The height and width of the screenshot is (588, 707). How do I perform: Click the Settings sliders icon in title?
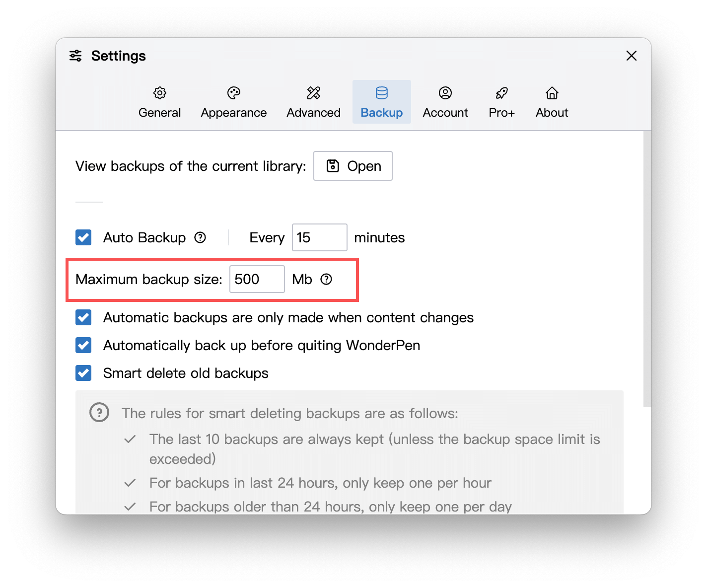(x=75, y=56)
